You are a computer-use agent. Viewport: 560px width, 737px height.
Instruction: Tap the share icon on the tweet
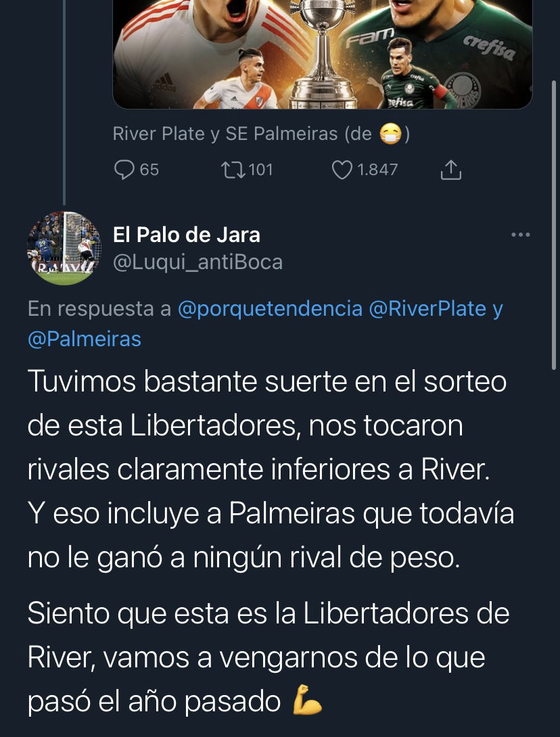click(451, 170)
